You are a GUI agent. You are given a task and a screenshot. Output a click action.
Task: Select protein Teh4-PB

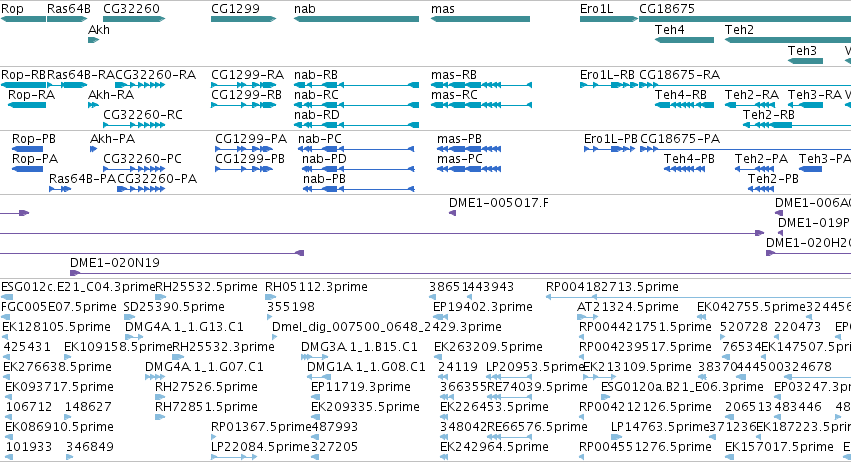click(x=689, y=159)
